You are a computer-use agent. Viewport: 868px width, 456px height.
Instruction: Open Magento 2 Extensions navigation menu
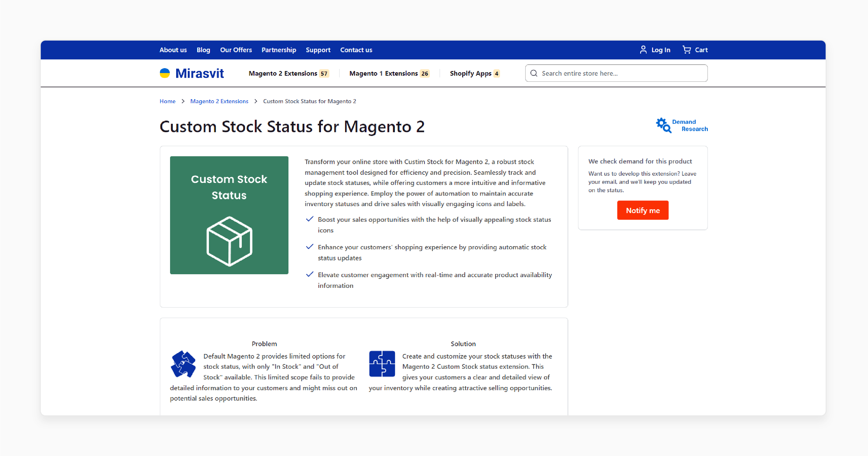283,73
